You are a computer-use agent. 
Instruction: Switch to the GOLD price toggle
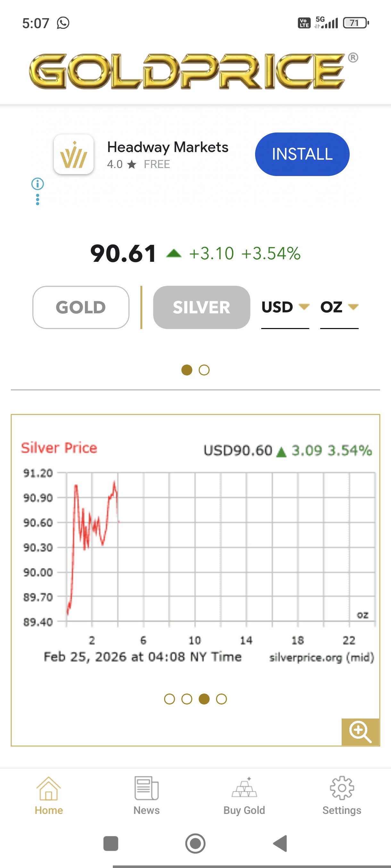click(x=81, y=307)
